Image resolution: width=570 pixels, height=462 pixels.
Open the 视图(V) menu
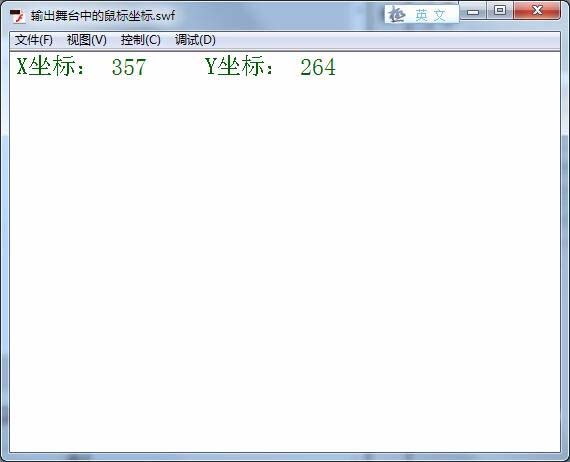87,40
